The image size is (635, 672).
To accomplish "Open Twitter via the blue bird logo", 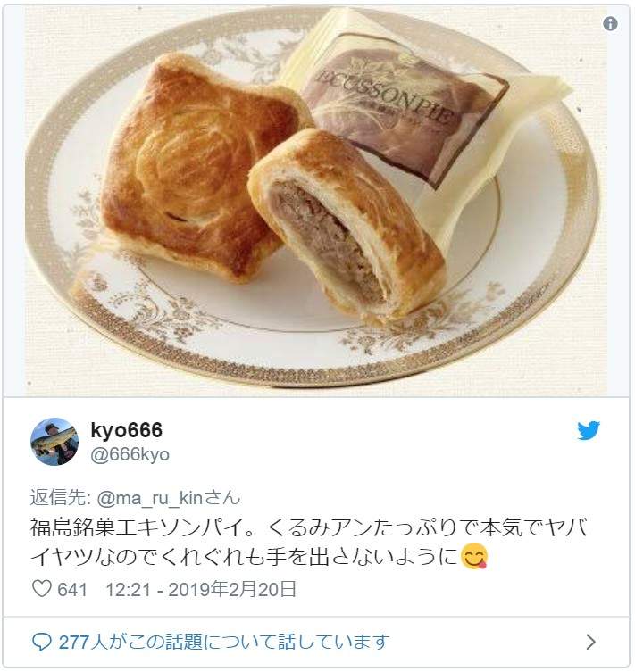I will (588, 431).
